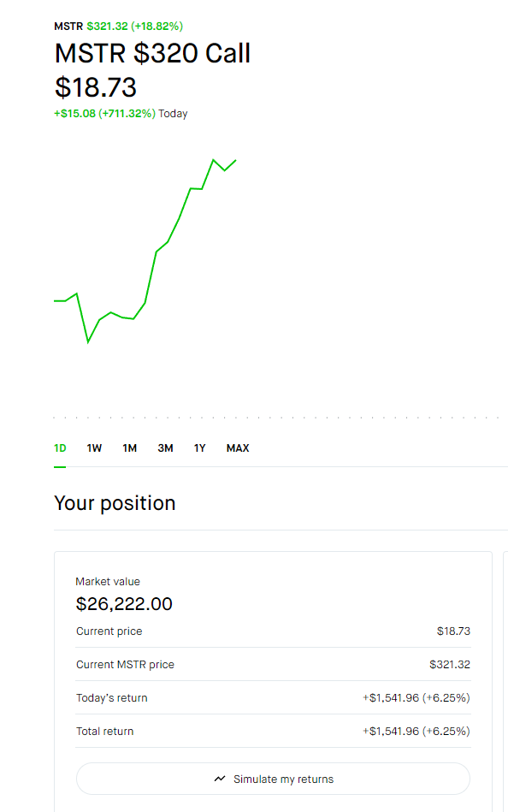Click the Total return row

pyautogui.click(x=273, y=731)
